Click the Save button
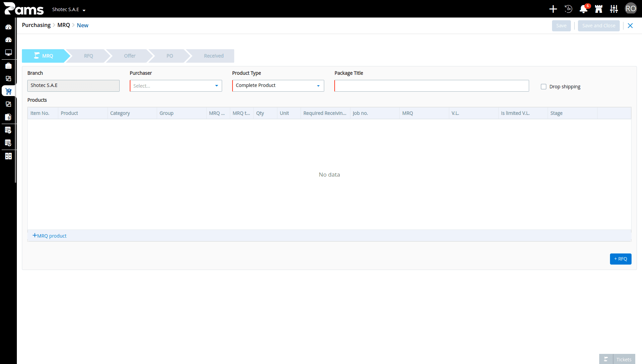Image resolution: width=642 pixels, height=364 pixels. coord(561,26)
